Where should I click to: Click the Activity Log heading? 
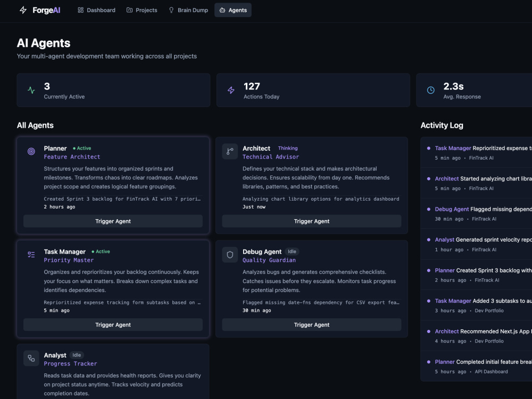442,126
